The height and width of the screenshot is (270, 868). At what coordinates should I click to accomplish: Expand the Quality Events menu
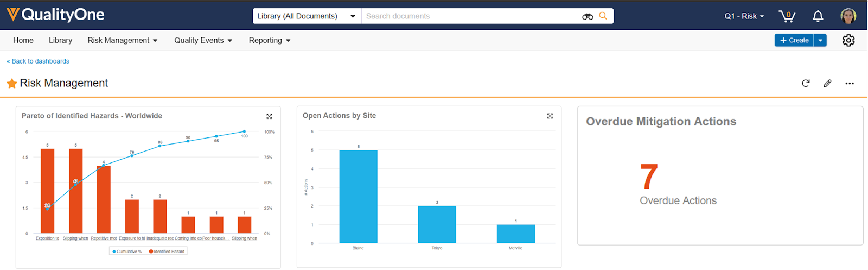203,40
